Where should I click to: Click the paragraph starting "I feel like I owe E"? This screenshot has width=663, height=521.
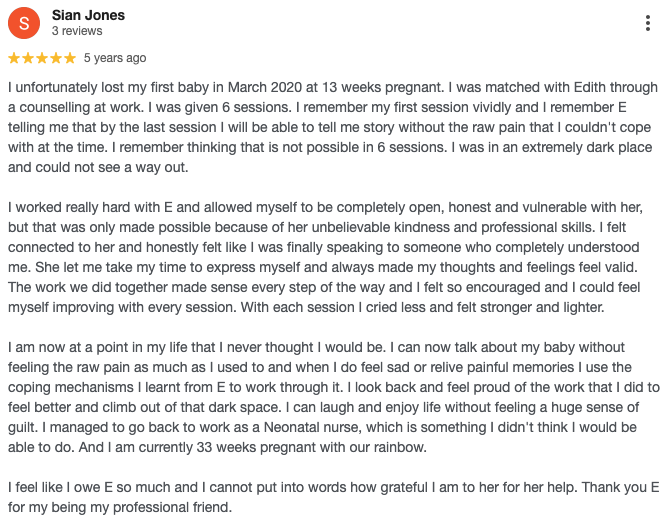[x=330, y=497]
